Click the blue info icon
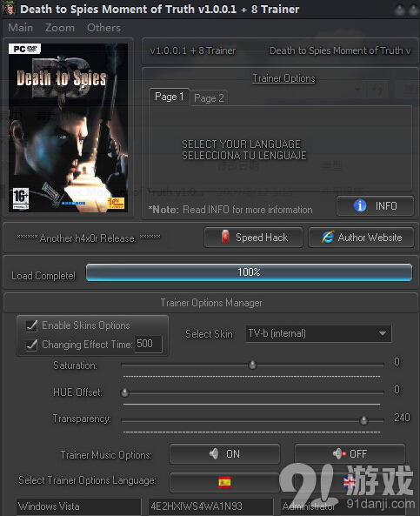420x516 pixels. (360, 205)
